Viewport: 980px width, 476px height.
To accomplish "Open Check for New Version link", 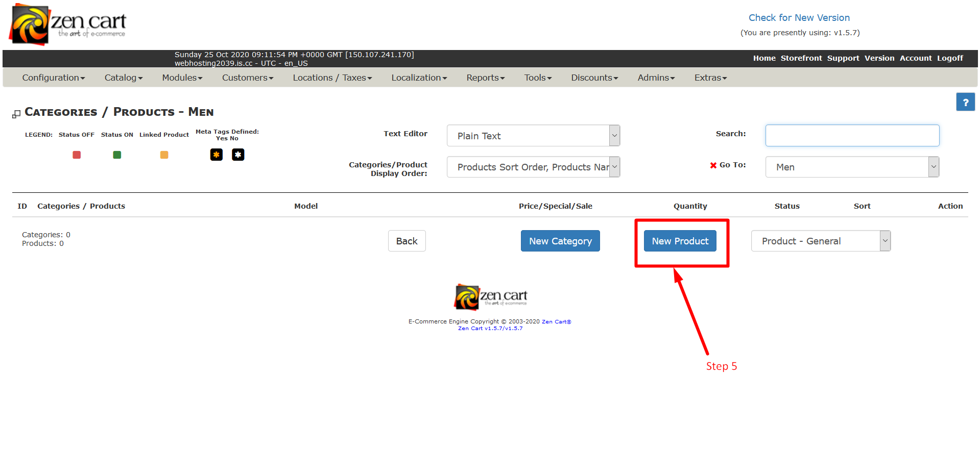I will 799,18.
